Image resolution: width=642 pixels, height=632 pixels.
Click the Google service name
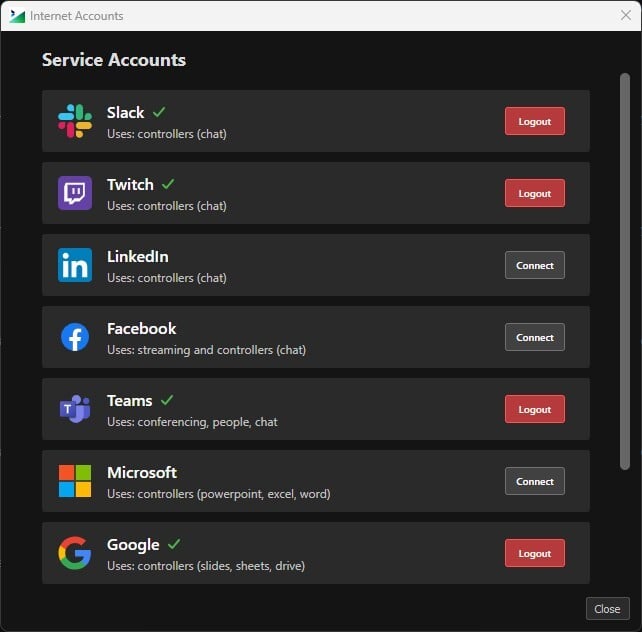133,545
